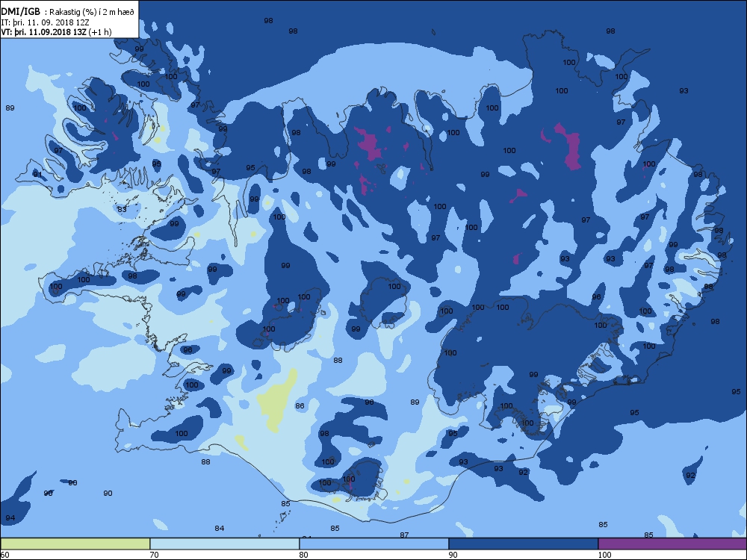Click the legend scale label 60
Image resolution: width=747 pixels, height=560 pixels.
point(4,555)
